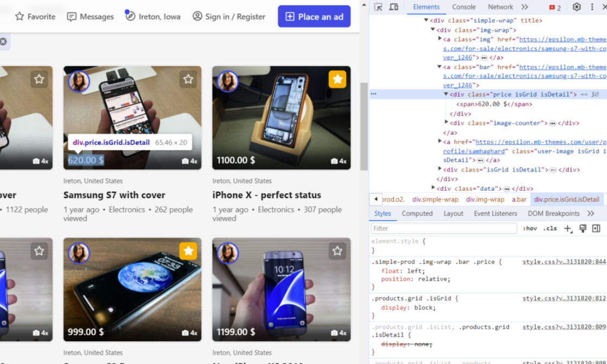Toggle favorite star on 1199.00 $ listing
607x364 pixels.
click(337, 251)
